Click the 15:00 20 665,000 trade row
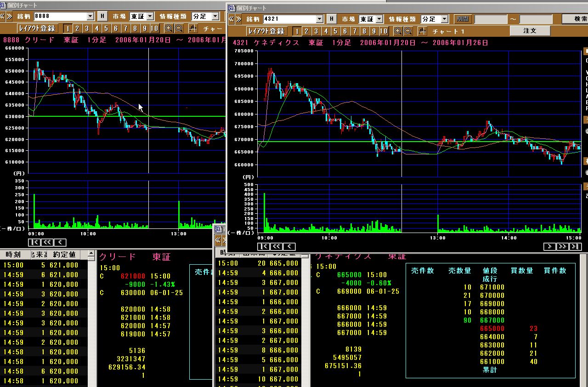 (258, 263)
